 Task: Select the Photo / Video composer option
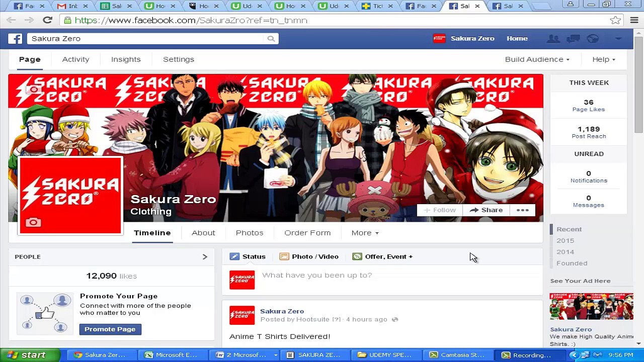309,256
